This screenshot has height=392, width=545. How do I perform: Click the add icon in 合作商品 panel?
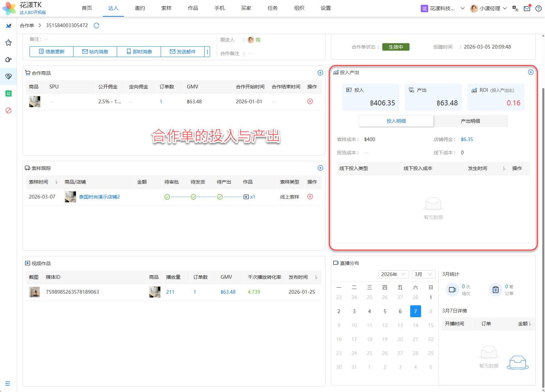pyautogui.click(x=320, y=73)
